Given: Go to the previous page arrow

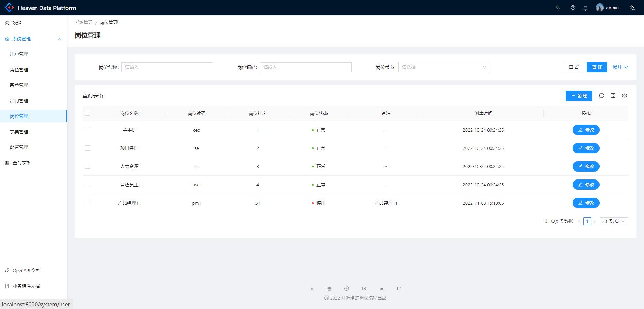Looking at the screenshot, I should click(x=580, y=221).
